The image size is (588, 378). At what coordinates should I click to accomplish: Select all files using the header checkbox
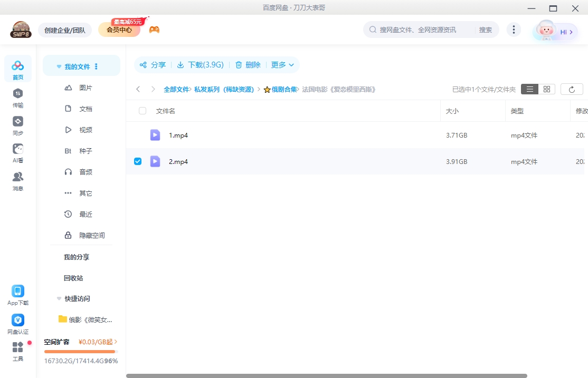[x=141, y=111]
